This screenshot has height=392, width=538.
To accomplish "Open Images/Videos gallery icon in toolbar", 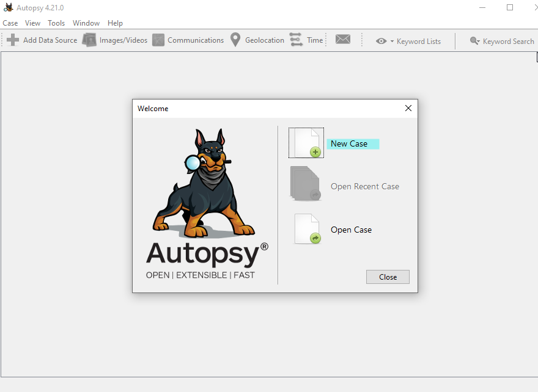I will pyautogui.click(x=89, y=40).
